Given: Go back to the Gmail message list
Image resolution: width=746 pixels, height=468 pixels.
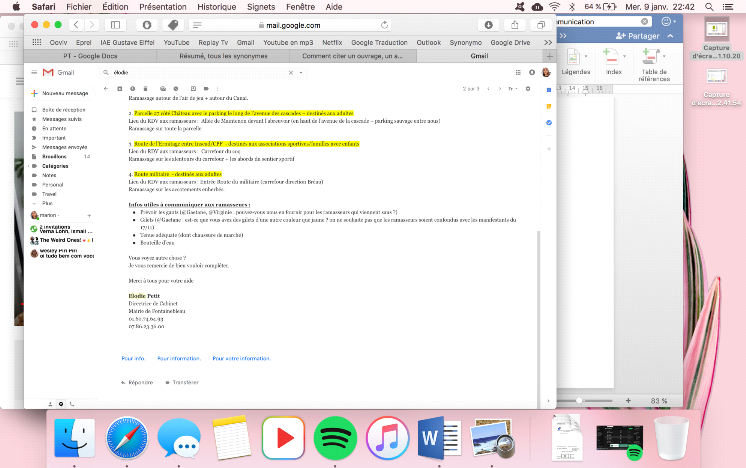Looking at the screenshot, I should pos(106,88).
